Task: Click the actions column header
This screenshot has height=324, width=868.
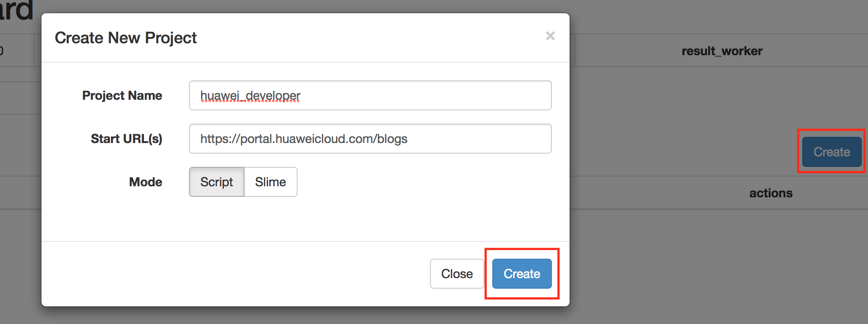Action: click(770, 192)
